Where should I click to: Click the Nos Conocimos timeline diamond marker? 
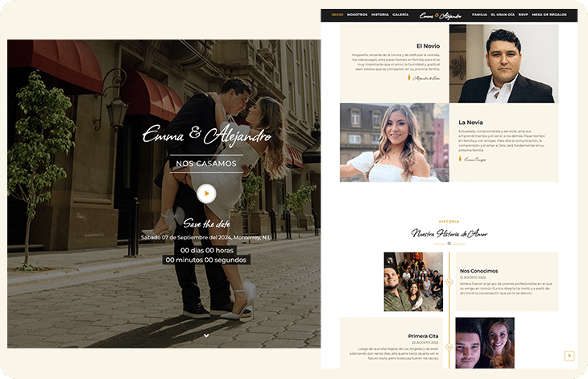(449, 281)
